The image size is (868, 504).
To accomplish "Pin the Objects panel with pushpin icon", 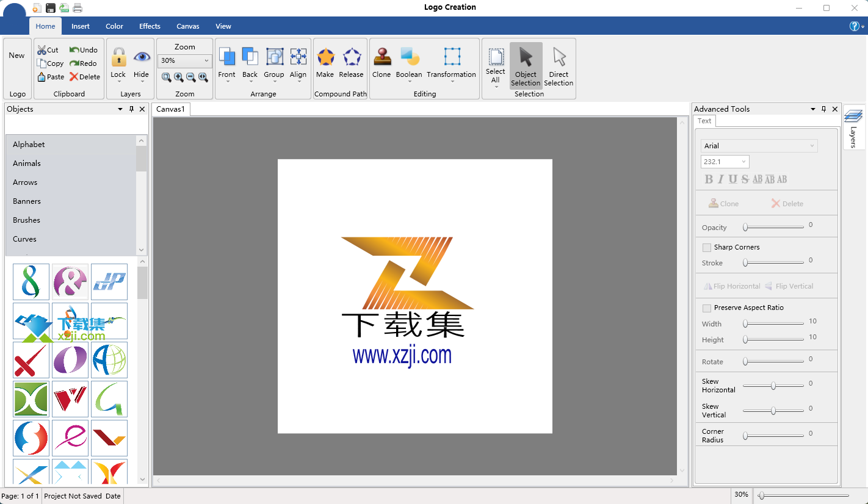I will pos(131,109).
